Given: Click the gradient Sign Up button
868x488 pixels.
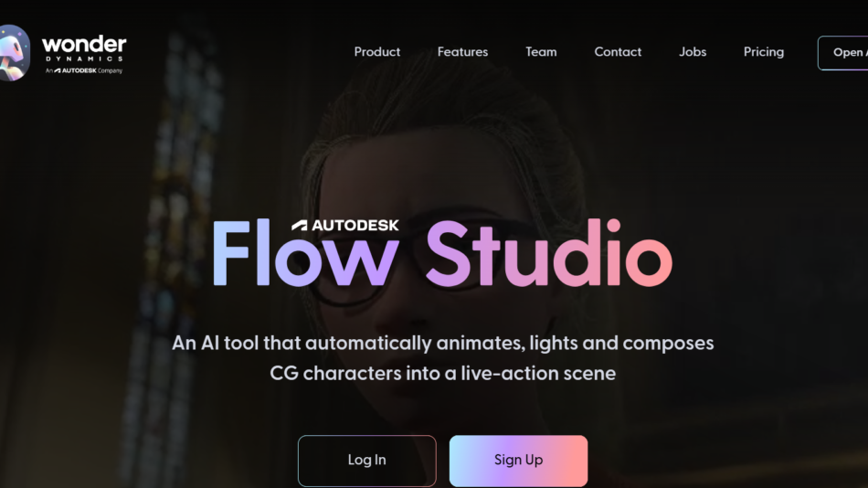Looking at the screenshot, I should pos(518,461).
